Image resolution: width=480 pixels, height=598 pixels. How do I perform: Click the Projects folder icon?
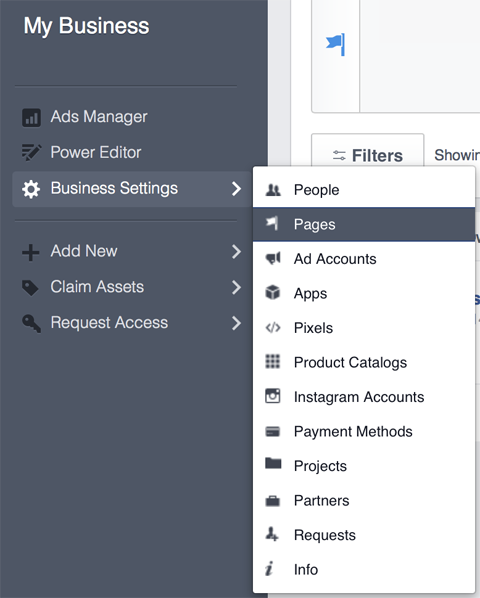point(273,463)
